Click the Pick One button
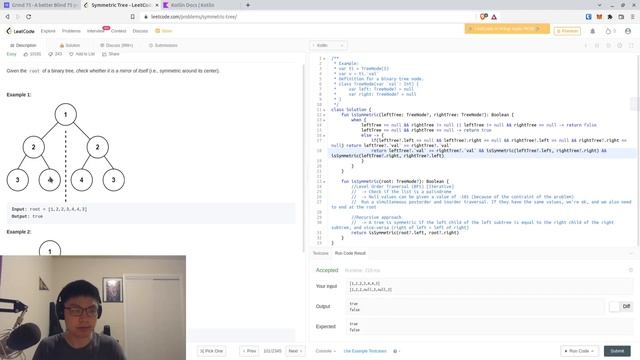The width and height of the screenshot is (640, 360). [211, 351]
